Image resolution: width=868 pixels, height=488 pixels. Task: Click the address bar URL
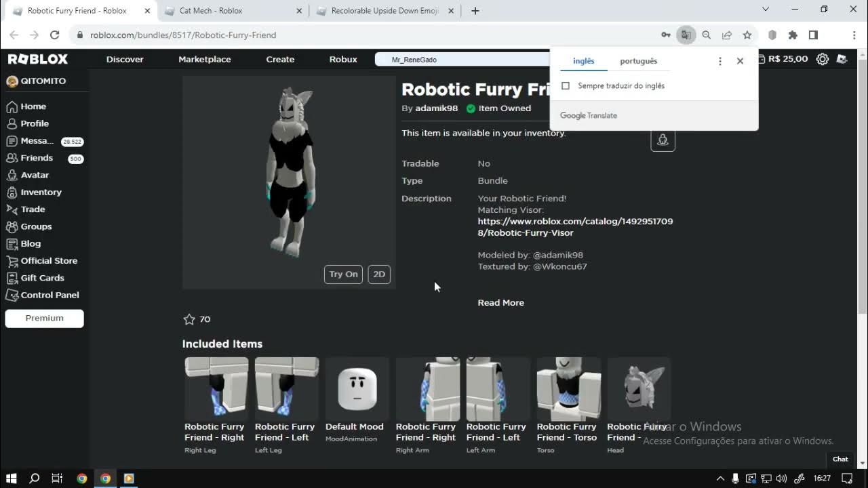(x=183, y=35)
